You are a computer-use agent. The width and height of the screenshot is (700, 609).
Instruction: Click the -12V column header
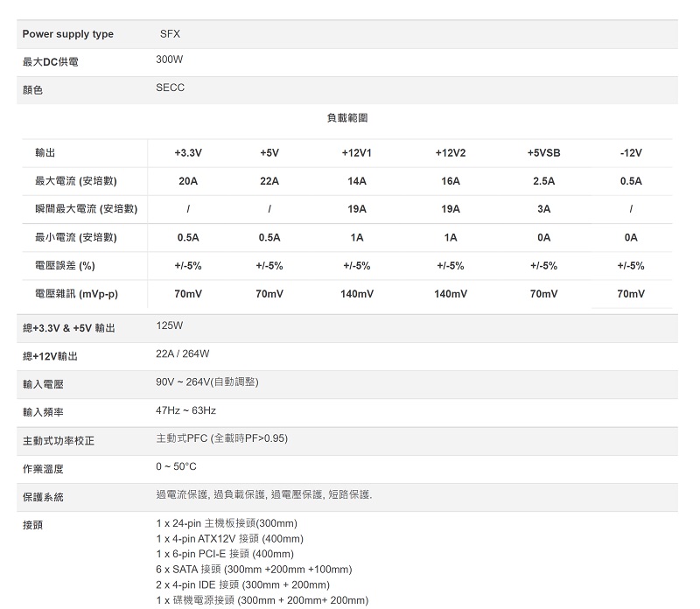[x=631, y=153]
